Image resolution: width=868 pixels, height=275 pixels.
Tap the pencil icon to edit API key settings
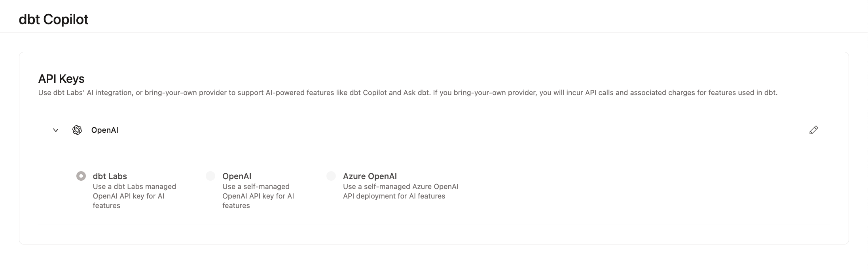pos(813,130)
